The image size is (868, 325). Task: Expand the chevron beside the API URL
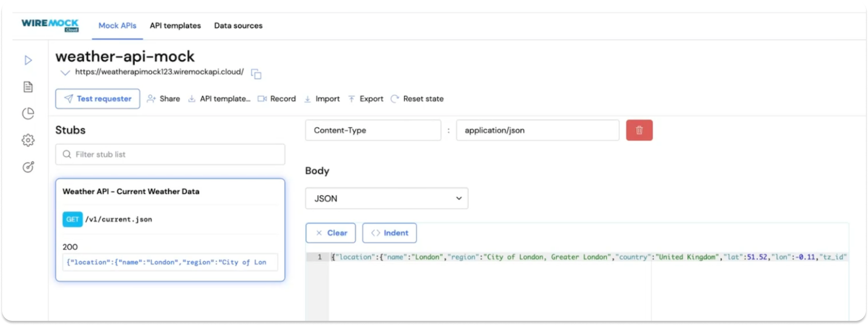point(65,73)
